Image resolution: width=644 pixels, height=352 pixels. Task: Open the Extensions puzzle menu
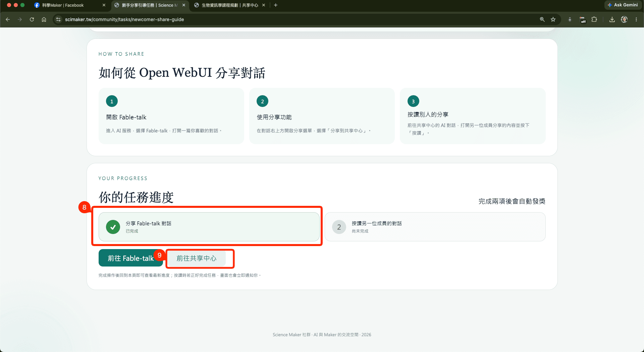[594, 19]
